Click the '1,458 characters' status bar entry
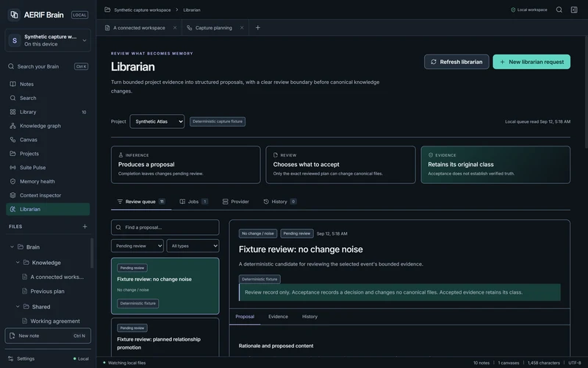 point(544,363)
